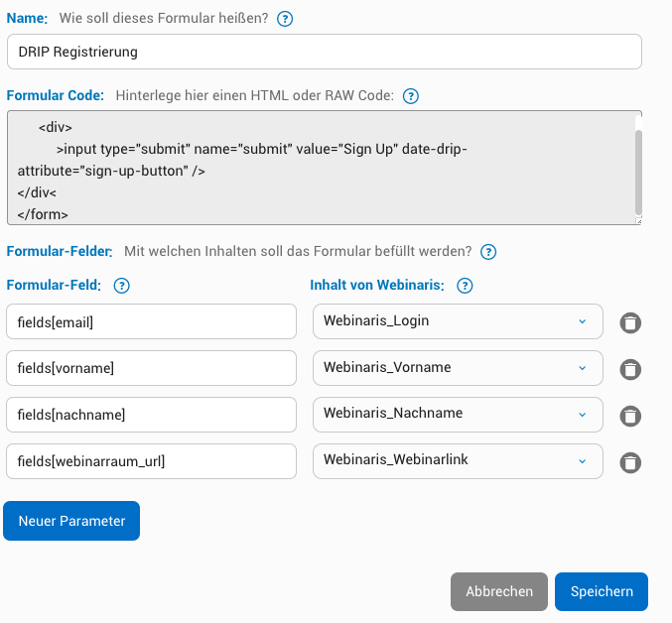Open help icon beside Formular Code hint
The image size is (672, 623).
pyautogui.click(x=411, y=96)
